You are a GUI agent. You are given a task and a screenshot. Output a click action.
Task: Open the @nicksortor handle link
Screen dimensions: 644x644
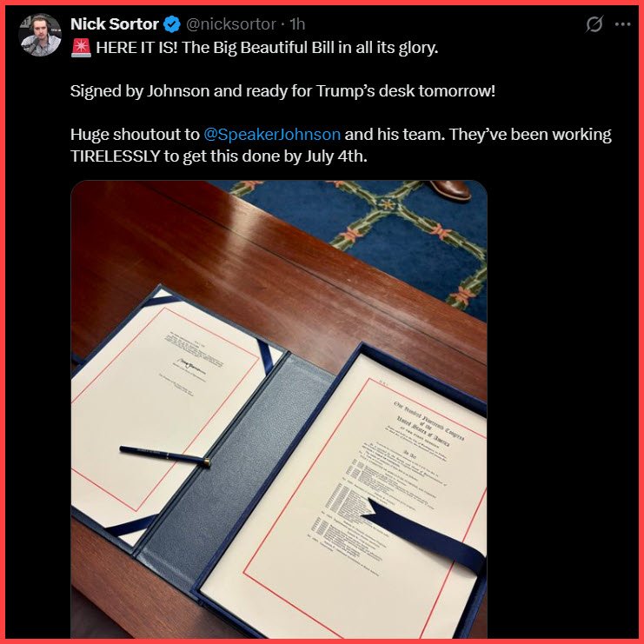[231, 24]
